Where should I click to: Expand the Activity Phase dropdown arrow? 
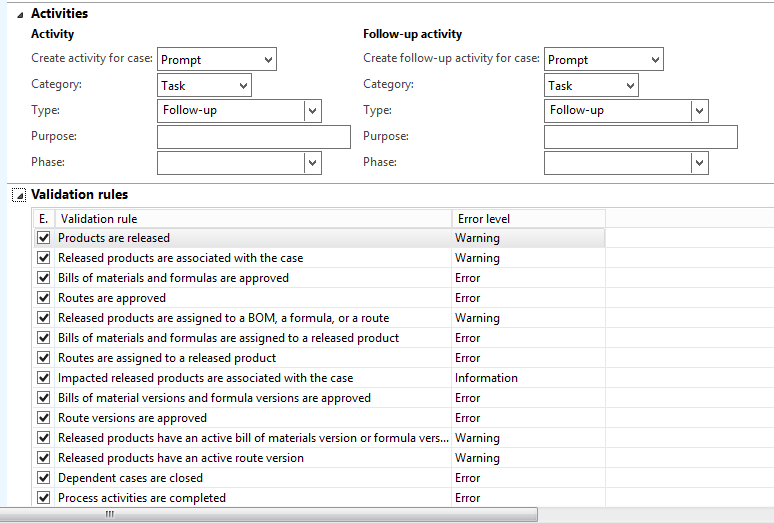tap(312, 163)
